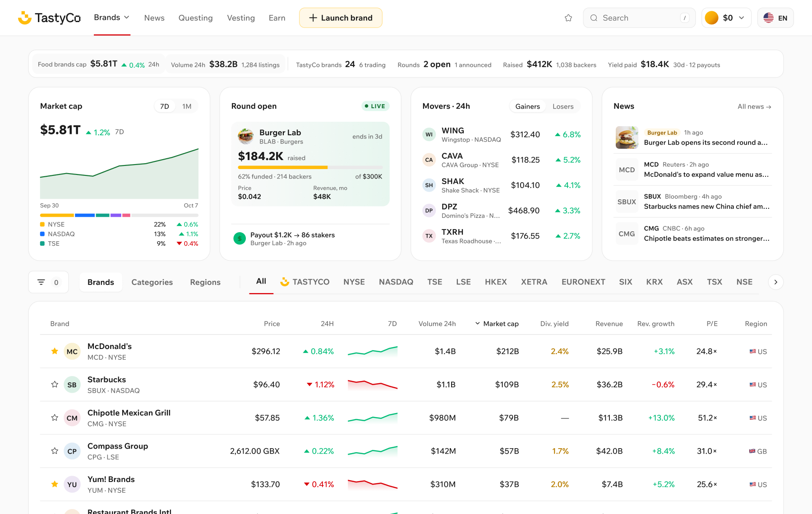
Task: Open the $0 wallet dropdown
Action: pyautogui.click(x=726, y=18)
